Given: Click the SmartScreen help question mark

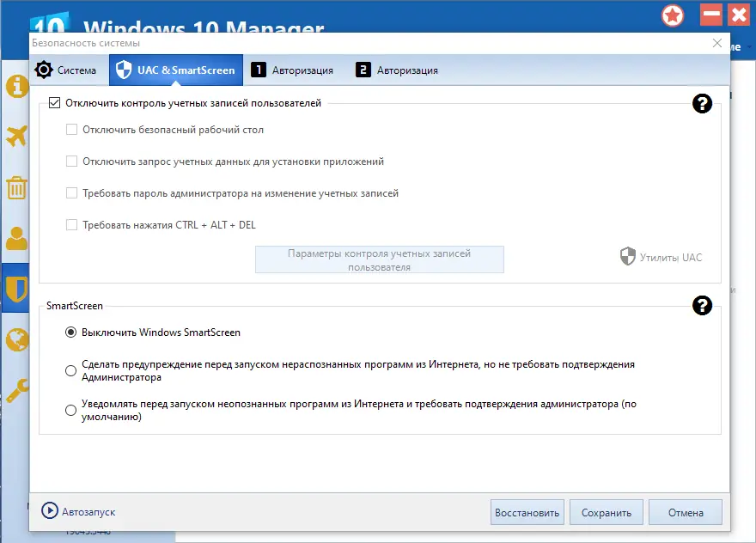Looking at the screenshot, I should (703, 305).
